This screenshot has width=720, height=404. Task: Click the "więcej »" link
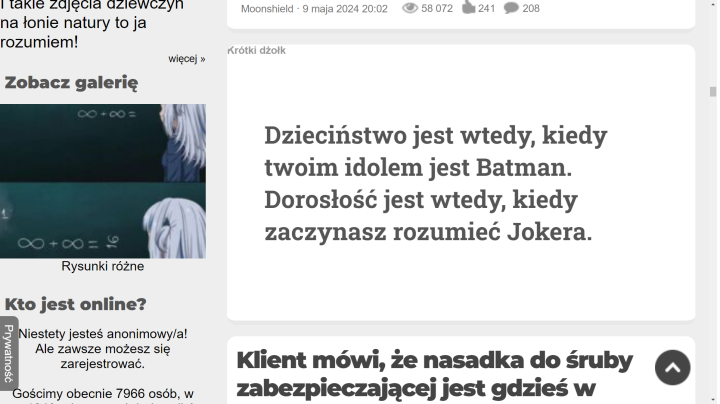[x=187, y=59]
